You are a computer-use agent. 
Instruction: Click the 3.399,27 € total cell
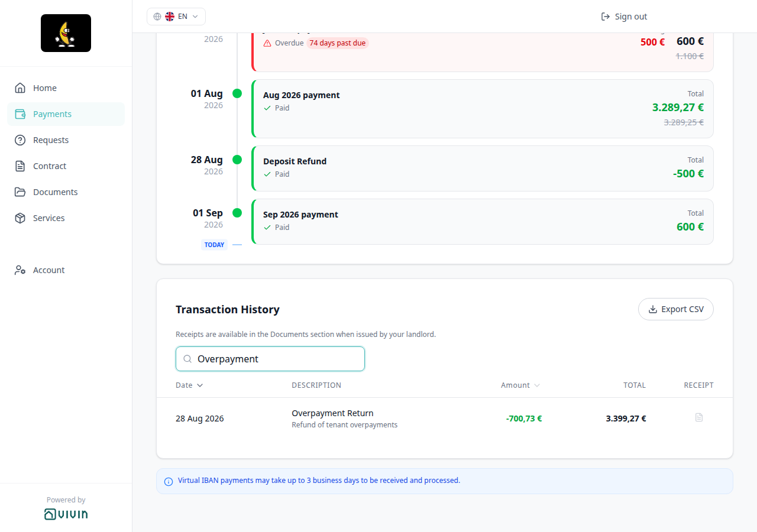tap(626, 419)
